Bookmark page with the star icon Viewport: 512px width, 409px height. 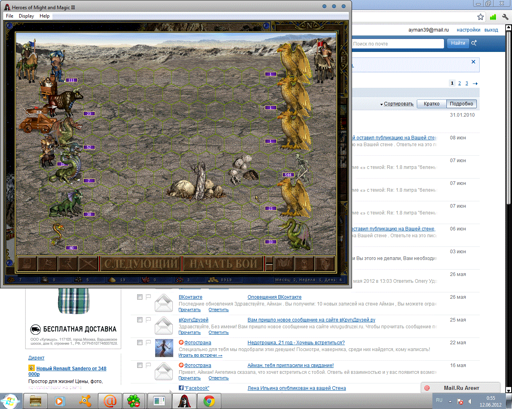pos(480,17)
